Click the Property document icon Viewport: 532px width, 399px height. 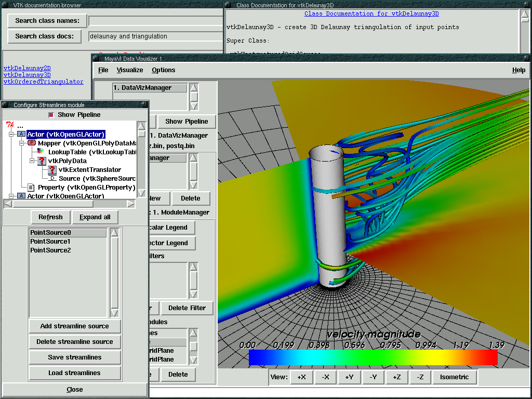coord(31,187)
